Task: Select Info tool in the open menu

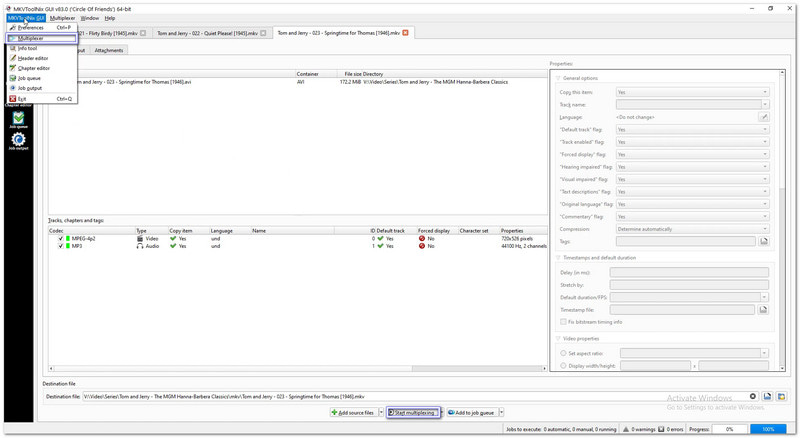Action: [28, 48]
